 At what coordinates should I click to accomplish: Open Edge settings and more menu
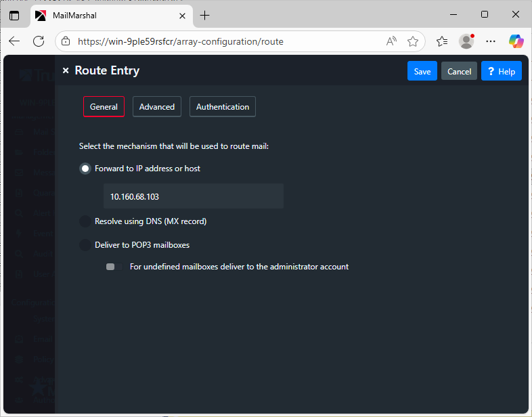point(491,41)
